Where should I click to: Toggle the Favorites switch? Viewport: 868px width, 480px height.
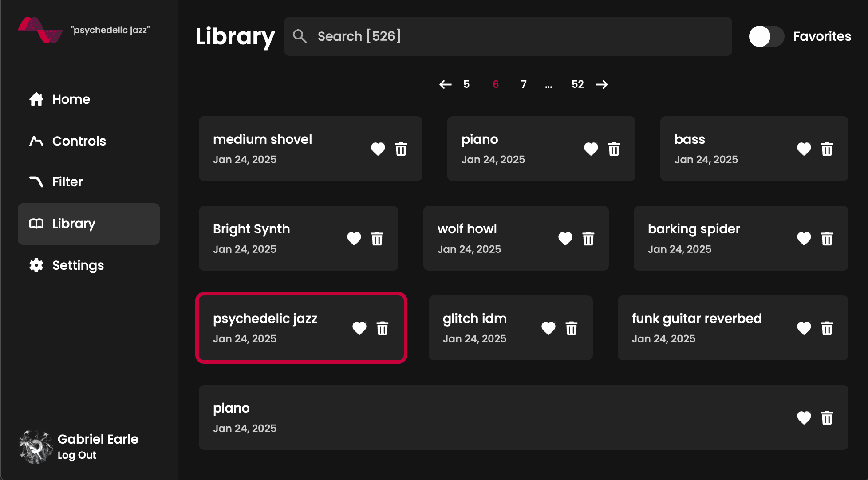click(766, 36)
